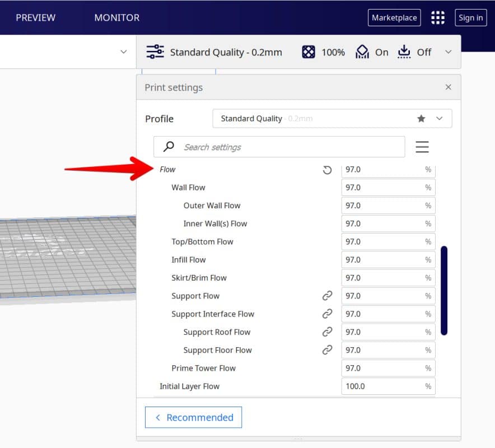Screen dimensions: 495x448
Task: Open the Marketplace
Action: point(394,18)
